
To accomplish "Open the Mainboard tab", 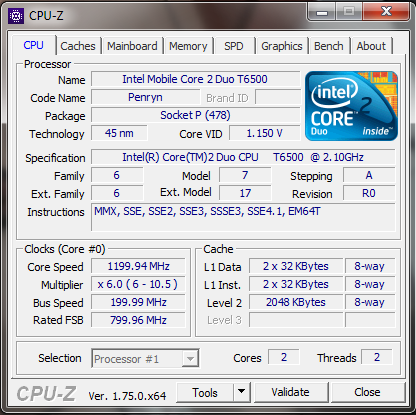I will point(132,46).
